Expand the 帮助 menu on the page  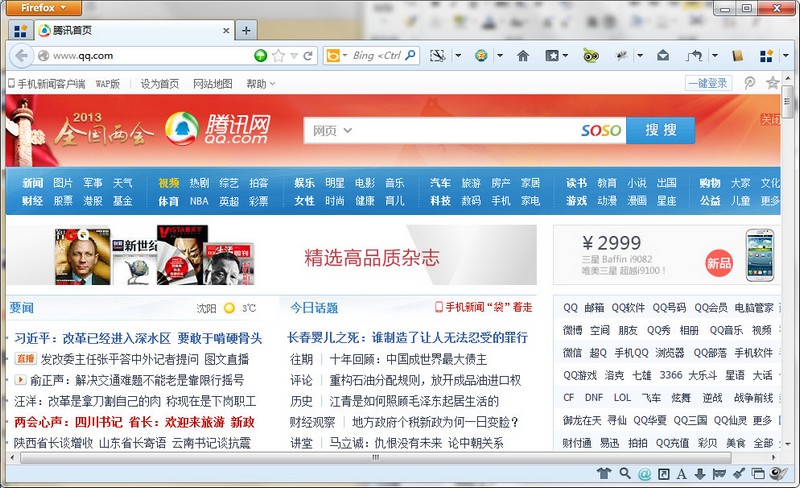(x=261, y=84)
